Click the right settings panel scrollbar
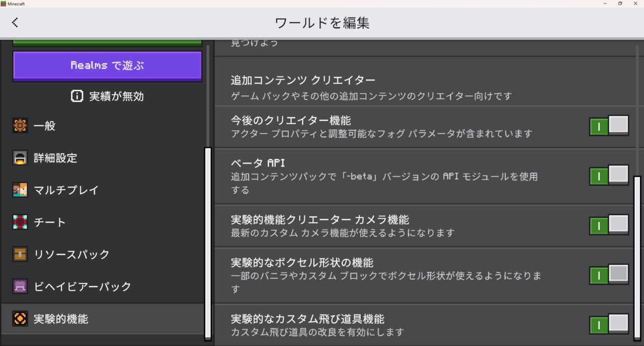The width and height of the screenshot is (644, 346). [637, 258]
